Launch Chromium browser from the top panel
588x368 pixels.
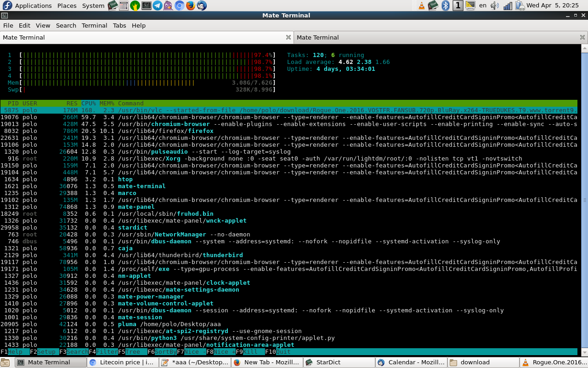pyautogui.click(x=179, y=6)
